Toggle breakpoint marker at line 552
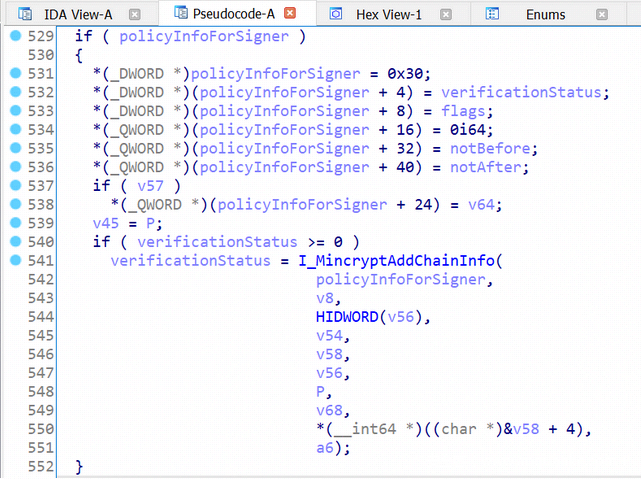This screenshot has width=642, height=480. coord(15,467)
